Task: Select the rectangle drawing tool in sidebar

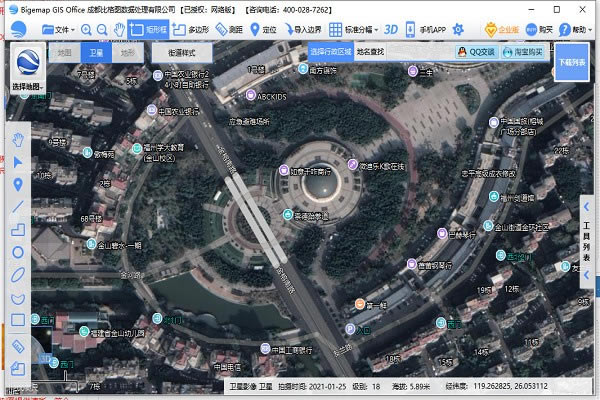Action: click(x=17, y=320)
